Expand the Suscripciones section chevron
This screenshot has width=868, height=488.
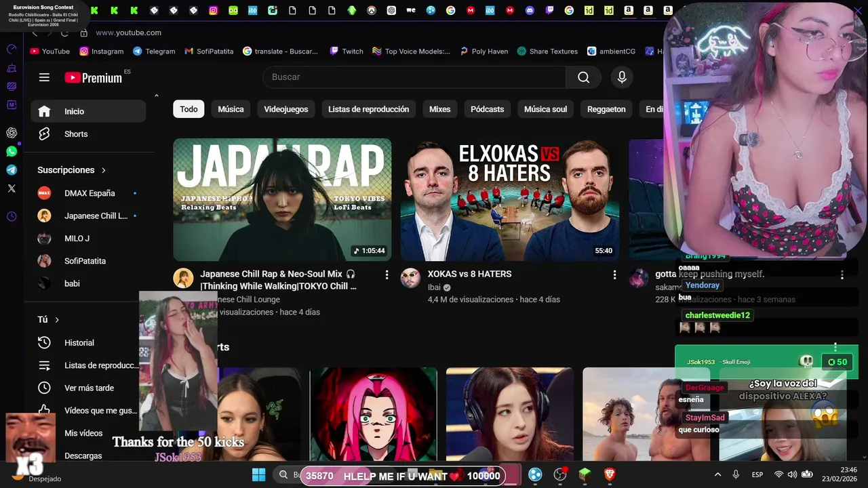pyautogui.click(x=104, y=170)
